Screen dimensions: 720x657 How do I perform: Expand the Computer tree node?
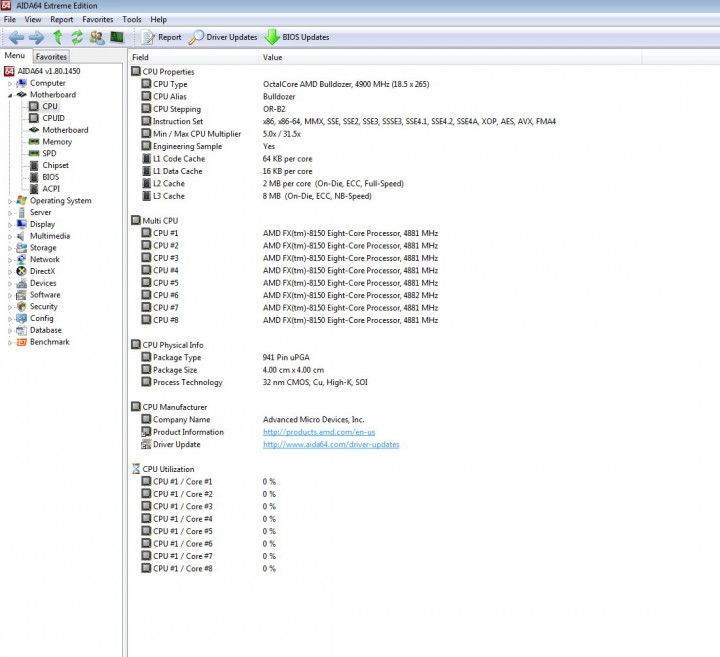(10, 84)
